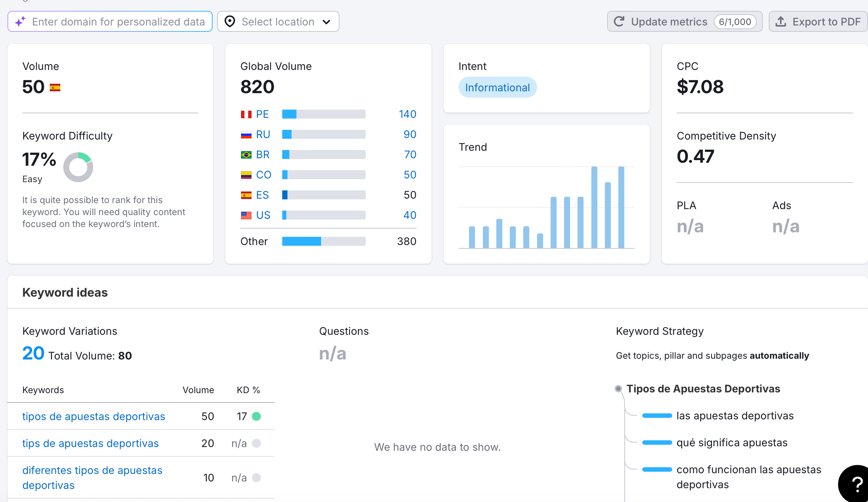Click the tallest last bar in Trend chart
The width and height of the screenshot is (868, 502).
tap(621, 207)
